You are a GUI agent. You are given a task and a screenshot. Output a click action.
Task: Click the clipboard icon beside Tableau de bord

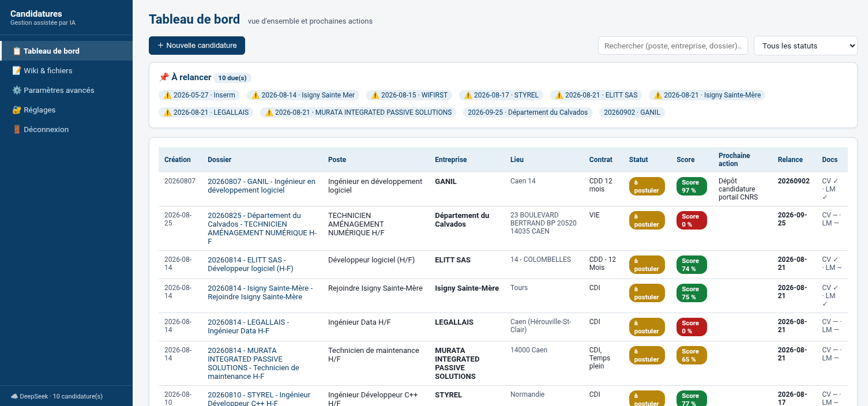[x=17, y=51]
